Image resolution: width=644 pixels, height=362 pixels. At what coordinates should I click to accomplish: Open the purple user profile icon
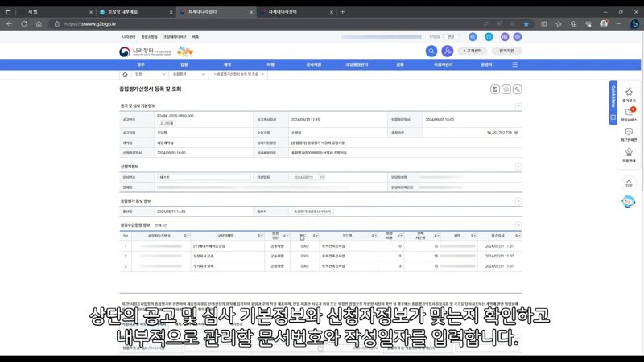click(447, 51)
